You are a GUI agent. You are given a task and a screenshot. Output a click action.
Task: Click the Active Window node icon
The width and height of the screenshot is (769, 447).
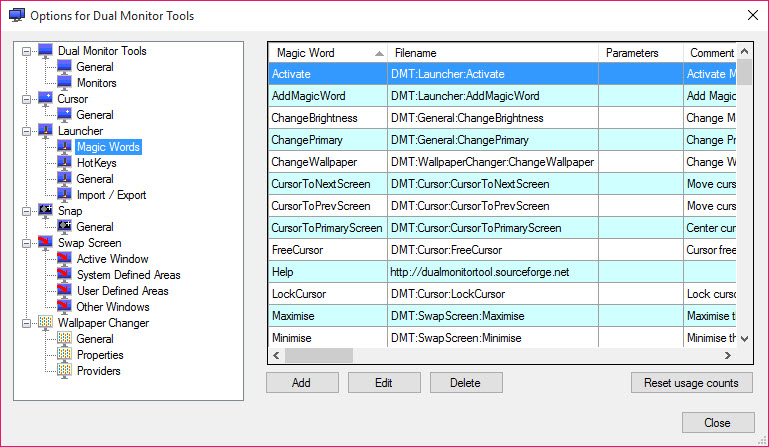[x=64, y=259]
